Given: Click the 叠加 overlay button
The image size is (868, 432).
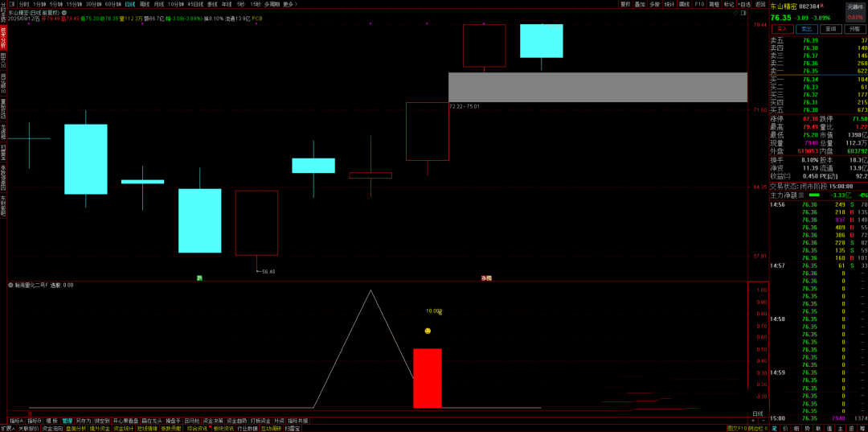Looking at the screenshot, I should coord(640,4).
